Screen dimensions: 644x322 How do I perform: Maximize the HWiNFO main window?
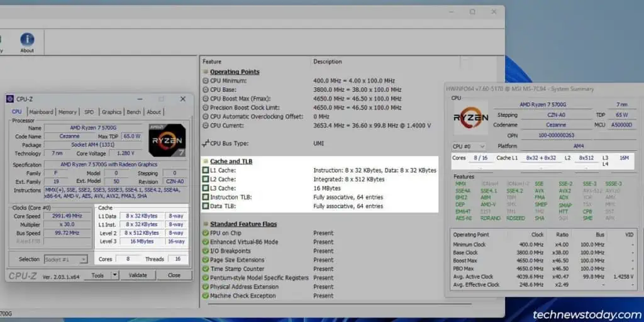(472, 13)
